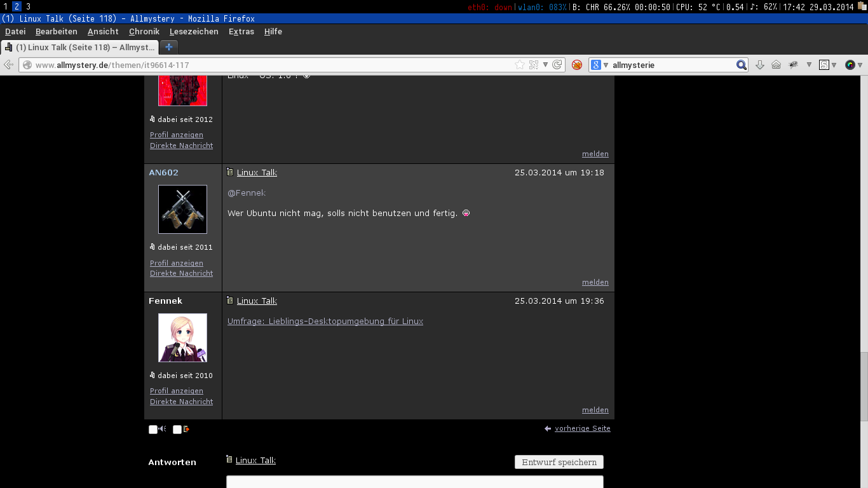Click melden in Fennek's post
The height and width of the screenshot is (488, 868).
point(595,410)
